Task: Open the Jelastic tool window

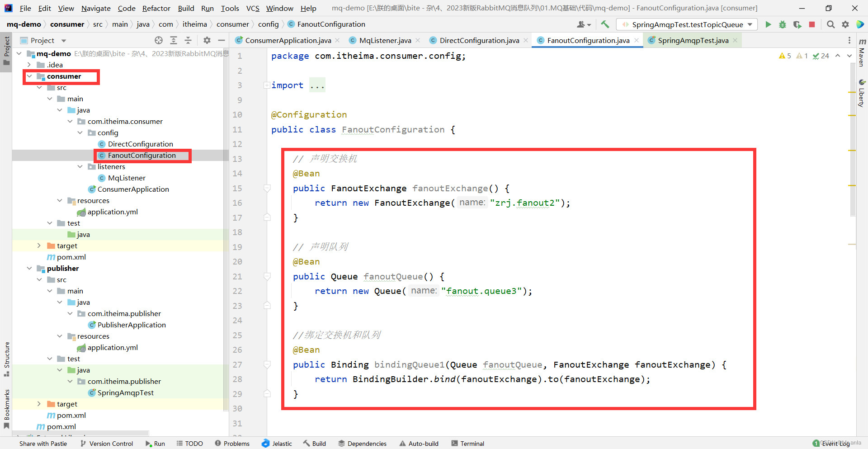Action: [x=277, y=444]
